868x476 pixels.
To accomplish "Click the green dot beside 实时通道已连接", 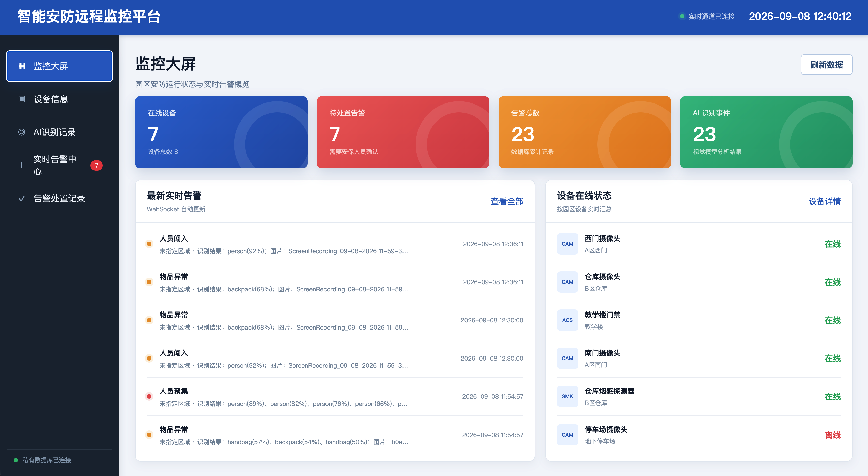I will tap(682, 16).
